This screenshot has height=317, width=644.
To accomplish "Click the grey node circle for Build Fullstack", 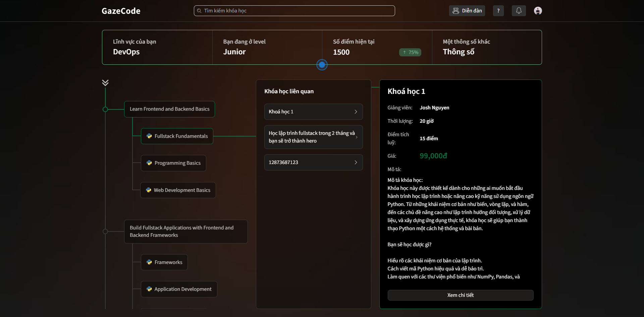I will 105,231.
